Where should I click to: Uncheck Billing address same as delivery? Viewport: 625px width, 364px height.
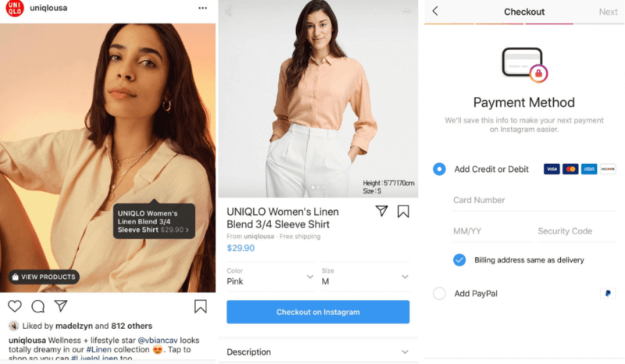459,260
